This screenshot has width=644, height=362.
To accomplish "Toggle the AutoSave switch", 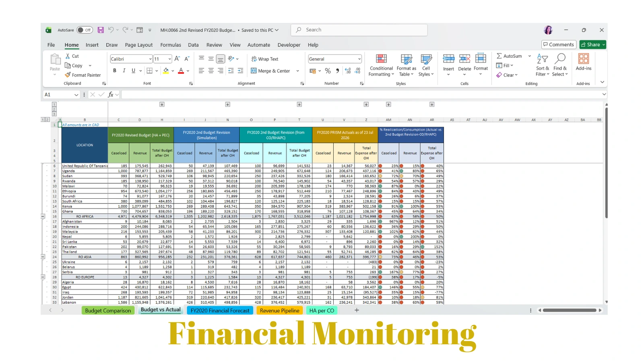I will pyautogui.click(x=85, y=30).
